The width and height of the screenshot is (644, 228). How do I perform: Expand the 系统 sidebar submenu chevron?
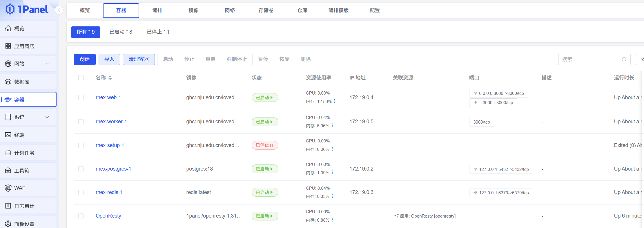47,117
